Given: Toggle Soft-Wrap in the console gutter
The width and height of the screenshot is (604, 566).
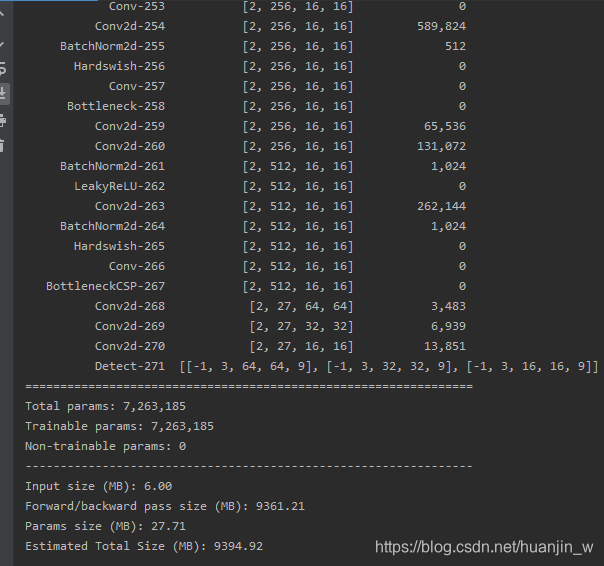Looking at the screenshot, I should 2,69.
